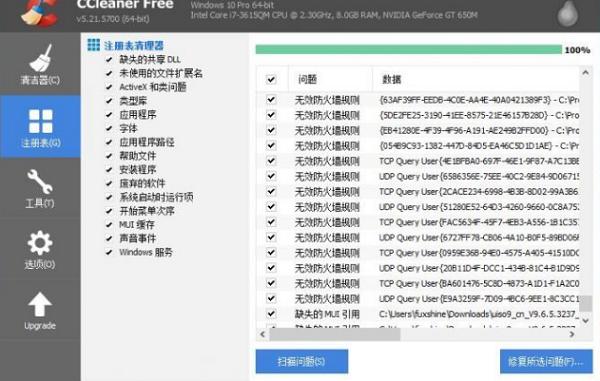Toggle 应用程序路径 option
Viewport: 600px width, 381px height.
[x=109, y=142]
